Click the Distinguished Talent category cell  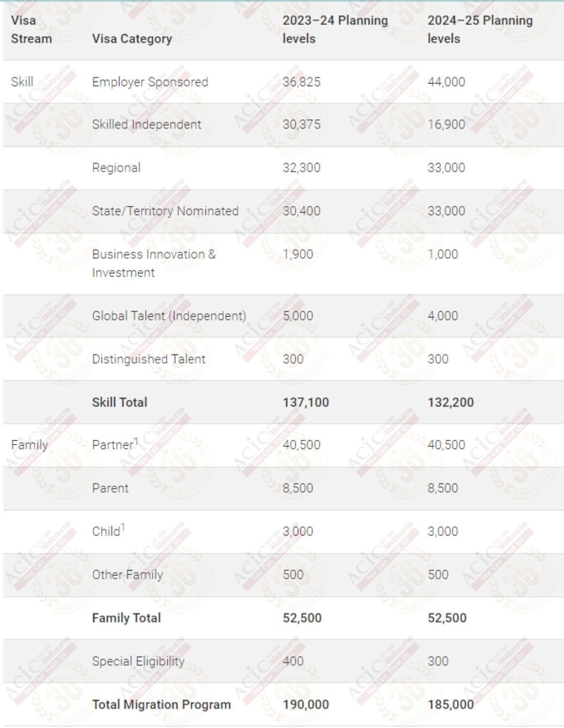(x=148, y=359)
